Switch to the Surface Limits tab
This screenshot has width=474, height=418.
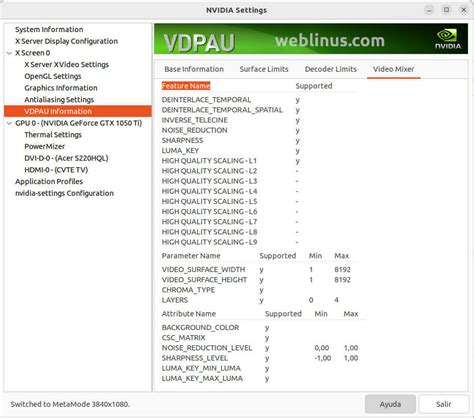264,69
